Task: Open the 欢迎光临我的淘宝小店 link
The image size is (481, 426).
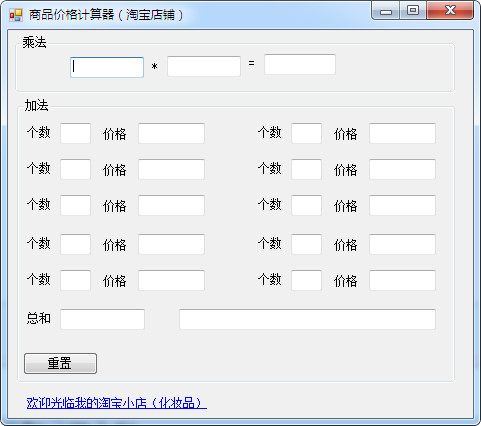Action: tap(116, 403)
